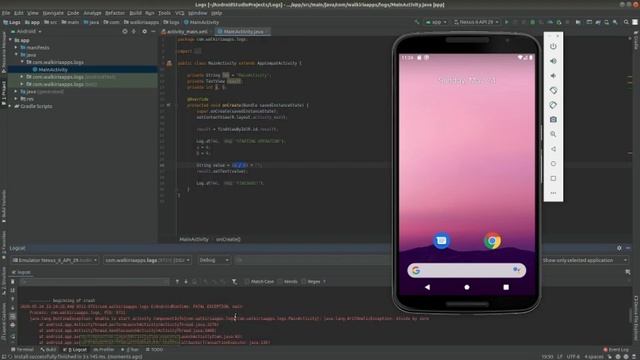Click the emulator zoom magnifier icon
The width and height of the screenshot is (640, 360).
click(x=553, y=134)
